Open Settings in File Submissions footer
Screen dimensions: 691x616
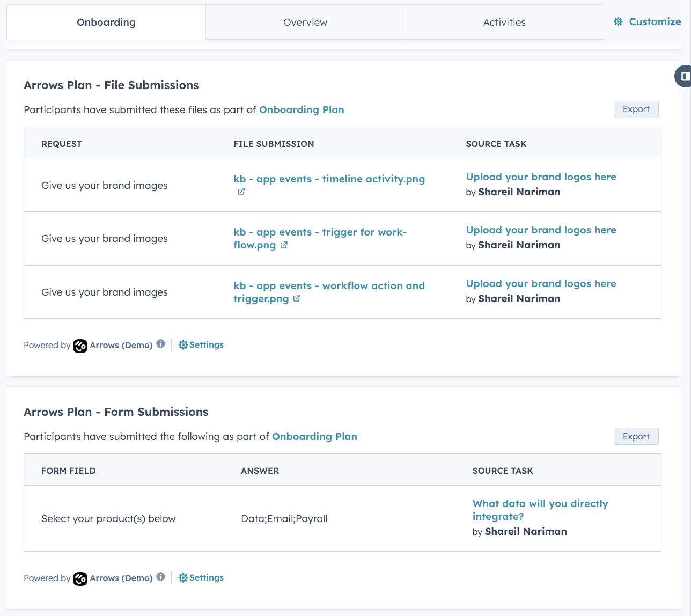tap(201, 345)
